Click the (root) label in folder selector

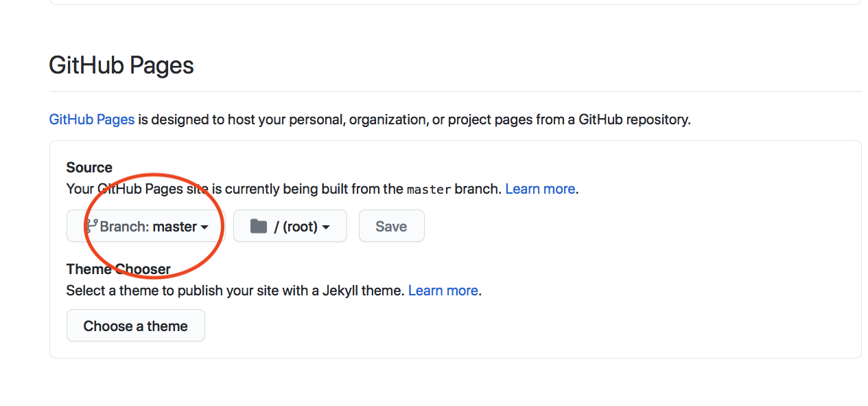coord(301,226)
